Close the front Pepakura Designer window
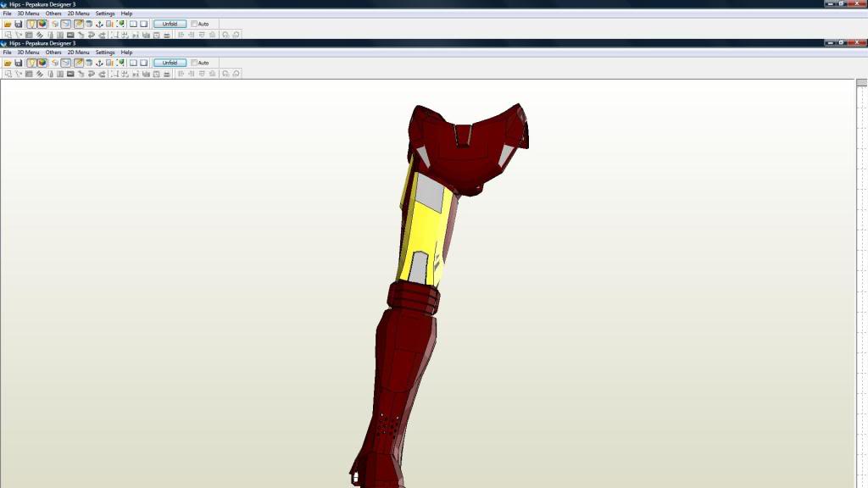 (857, 42)
